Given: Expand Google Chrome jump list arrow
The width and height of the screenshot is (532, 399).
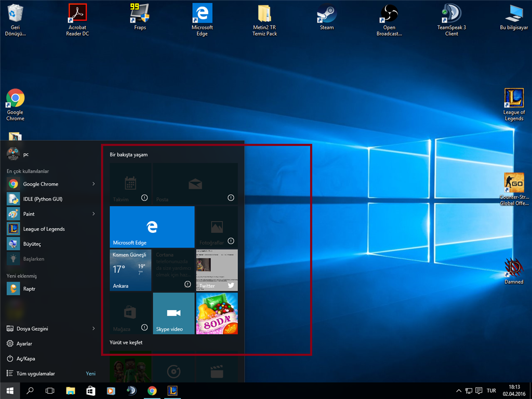Looking at the screenshot, I should pyautogui.click(x=94, y=184).
